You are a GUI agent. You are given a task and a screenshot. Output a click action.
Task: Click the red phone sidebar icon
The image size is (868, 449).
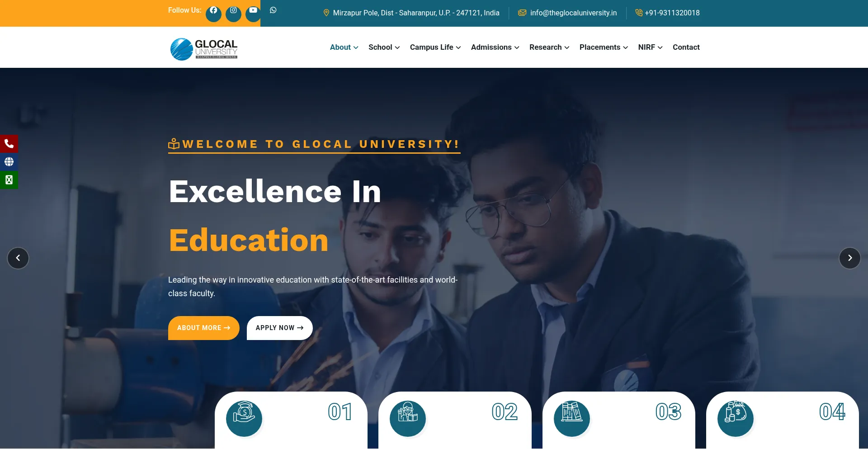click(9, 144)
